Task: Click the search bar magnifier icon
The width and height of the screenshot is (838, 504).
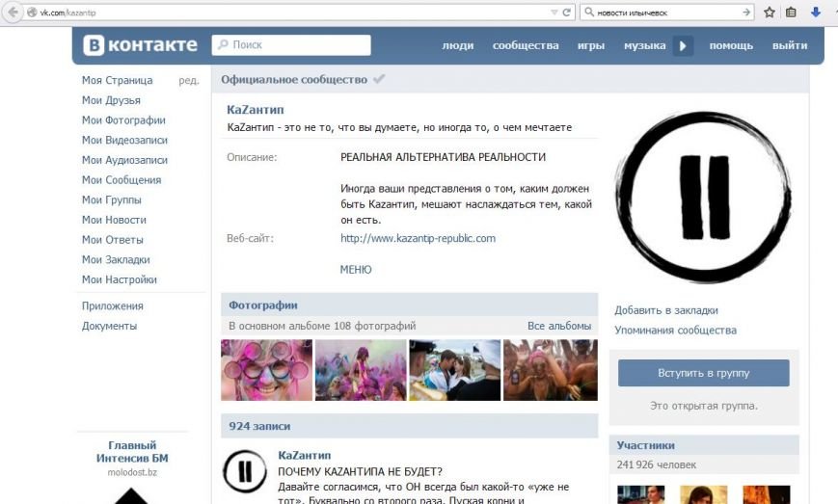Action: pyautogui.click(x=589, y=12)
